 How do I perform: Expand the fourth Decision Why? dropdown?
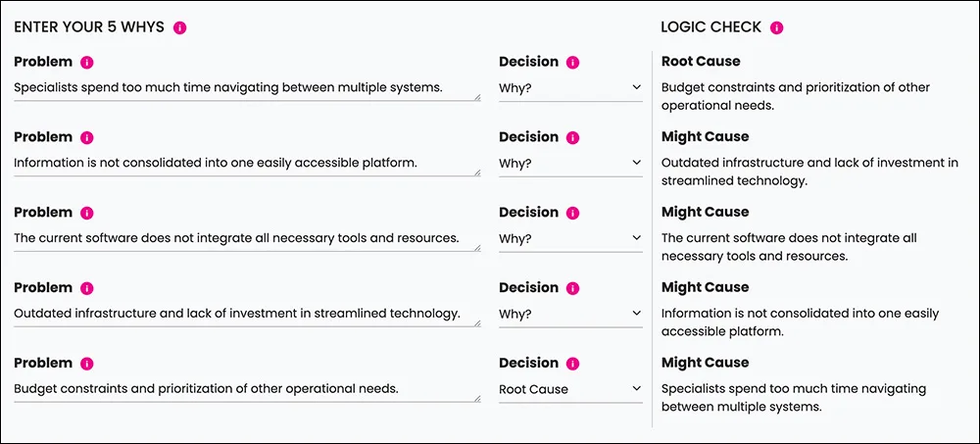click(x=570, y=314)
